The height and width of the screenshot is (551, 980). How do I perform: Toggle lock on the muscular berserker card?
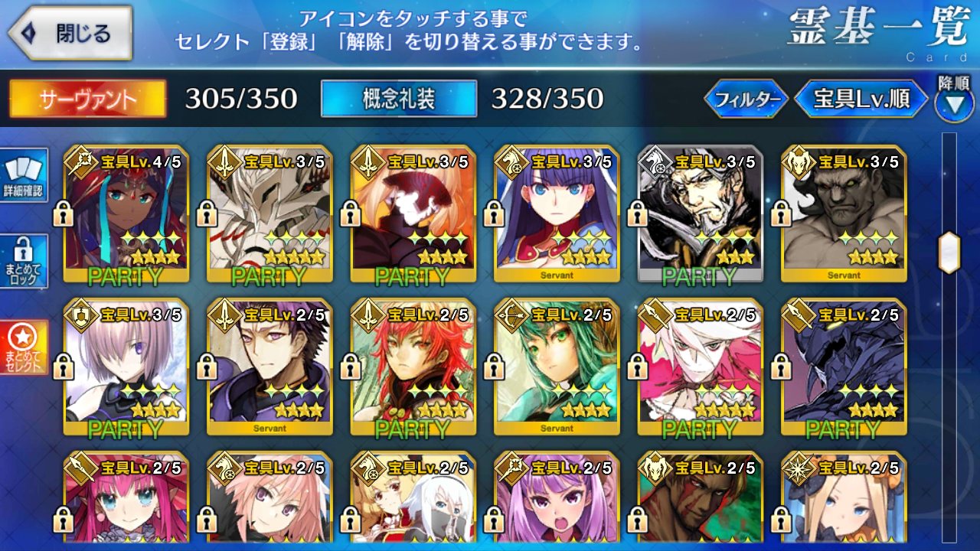781,214
